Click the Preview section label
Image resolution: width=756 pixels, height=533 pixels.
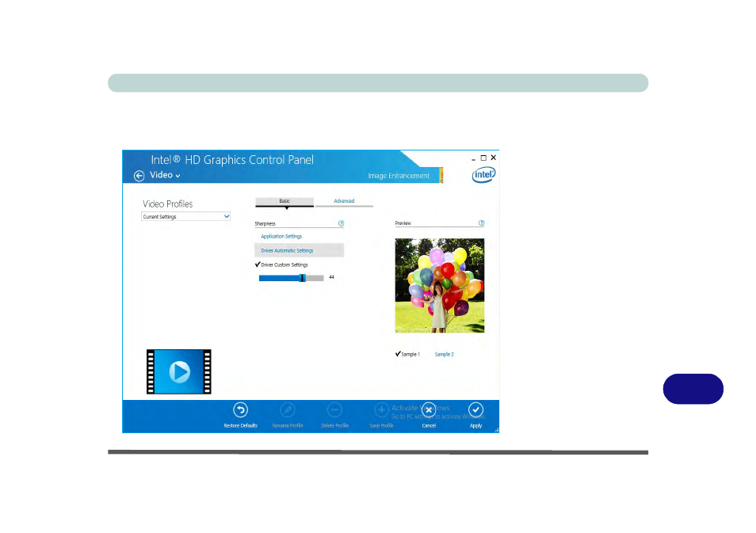pyautogui.click(x=403, y=223)
